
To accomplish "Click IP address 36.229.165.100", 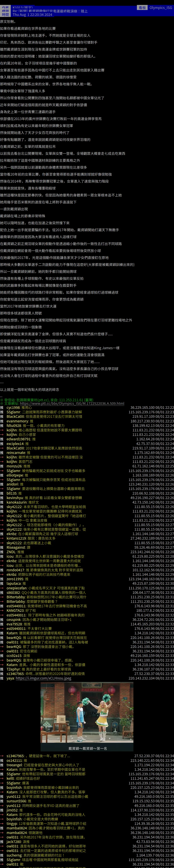I will click(143, 408).
